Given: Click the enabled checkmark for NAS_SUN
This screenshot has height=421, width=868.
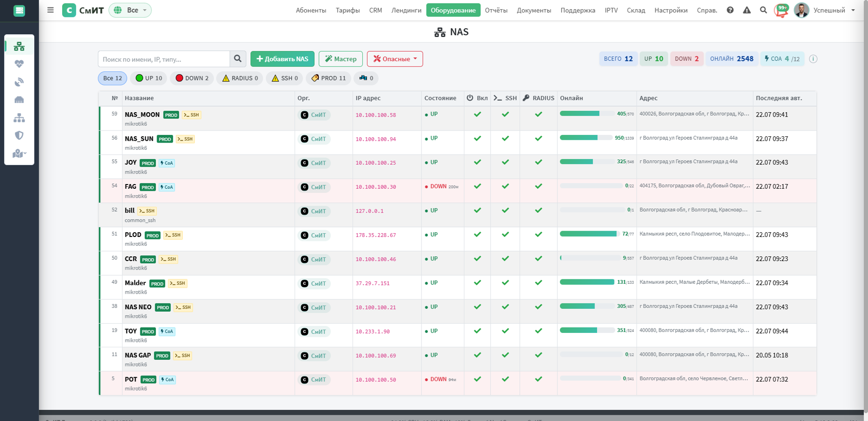Looking at the screenshot, I should 477,138.
